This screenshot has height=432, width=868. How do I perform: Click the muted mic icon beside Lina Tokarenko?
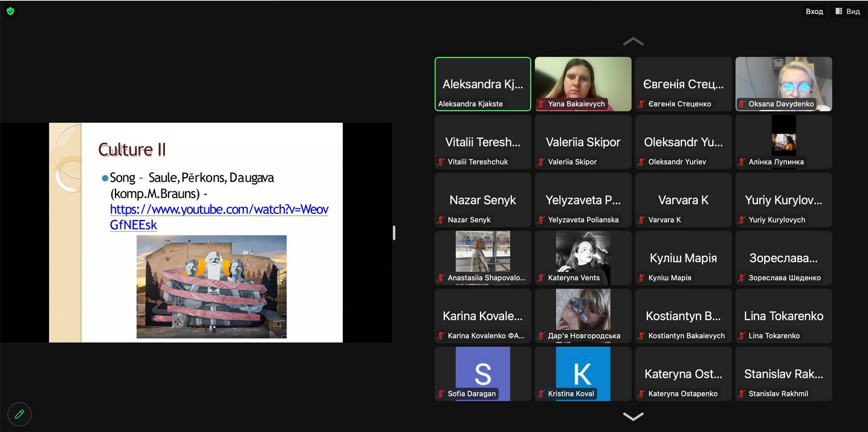pyautogui.click(x=742, y=336)
